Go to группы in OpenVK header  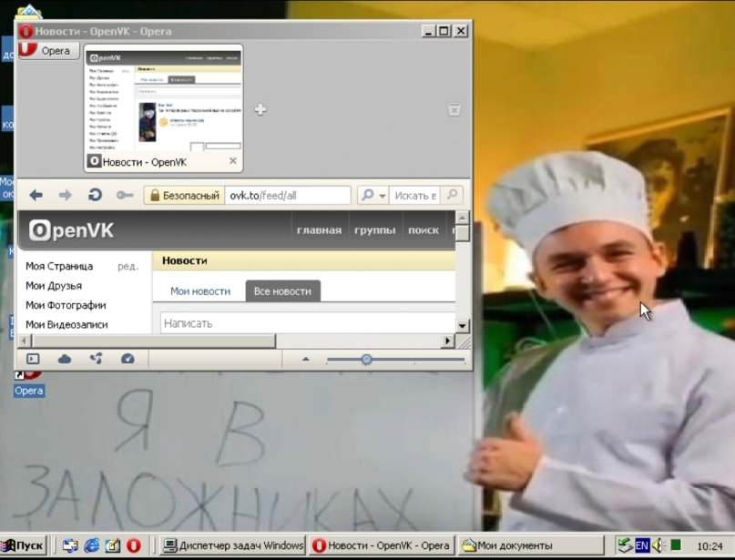pos(374,230)
